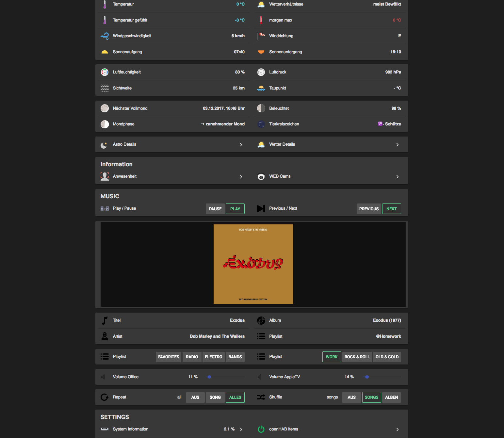This screenshot has height=438, width=504.
Task: Click the moon phase icon for Mondphase
Action: pos(105,124)
